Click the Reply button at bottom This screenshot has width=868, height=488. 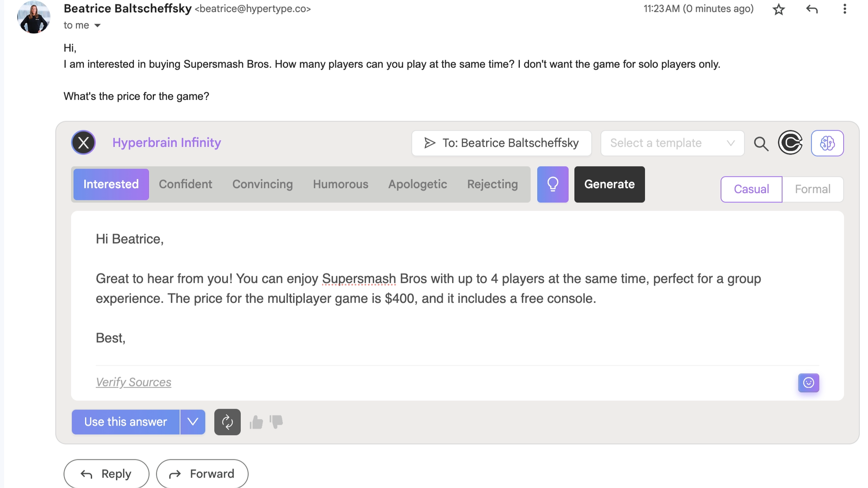[x=106, y=474]
